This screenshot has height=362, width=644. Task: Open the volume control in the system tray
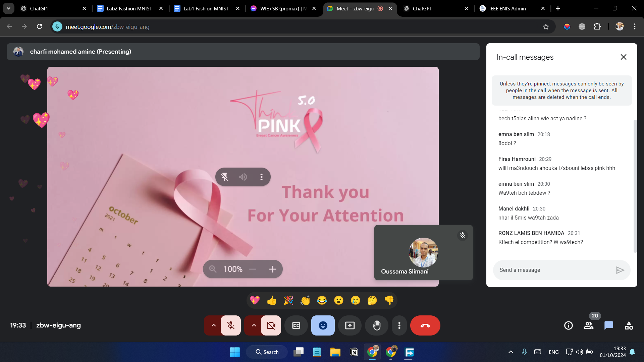579,352
